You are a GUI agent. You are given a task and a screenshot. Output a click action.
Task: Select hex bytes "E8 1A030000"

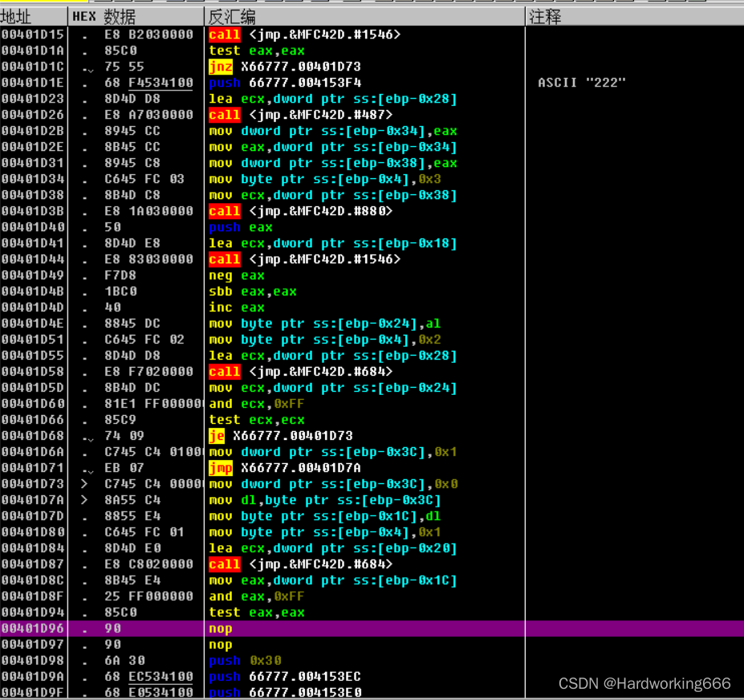148,211
